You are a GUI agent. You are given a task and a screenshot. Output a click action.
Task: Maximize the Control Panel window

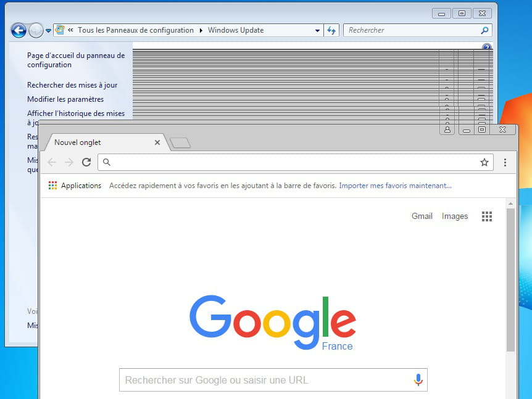(462, 13)
